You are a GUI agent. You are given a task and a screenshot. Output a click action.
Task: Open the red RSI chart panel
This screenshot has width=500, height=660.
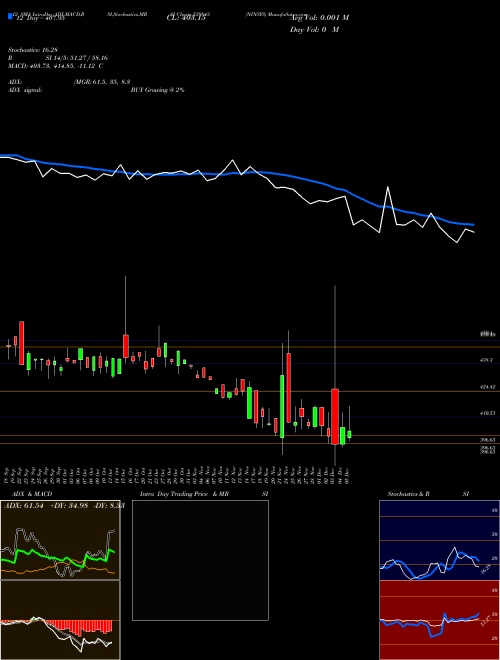(439, 620)
